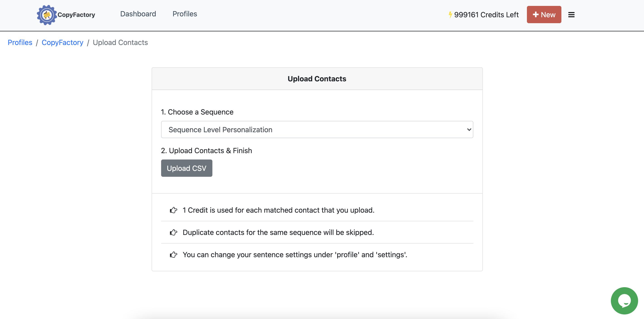Click the 999161 Credits Left text
Viewport: 644px width, 319px height.
click(x=486, y=15)
